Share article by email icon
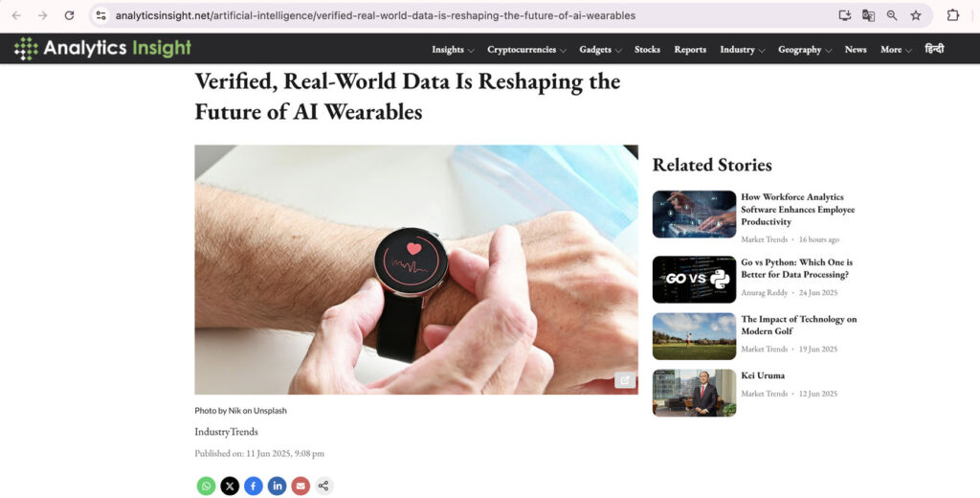Viewport: 980px width, 498px height. tap(301, 486)
